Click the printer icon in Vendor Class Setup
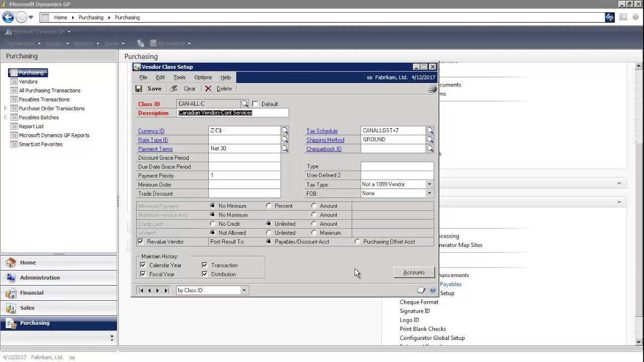The image size is (644, 362). pyautogui.click(x=432, y=89)
